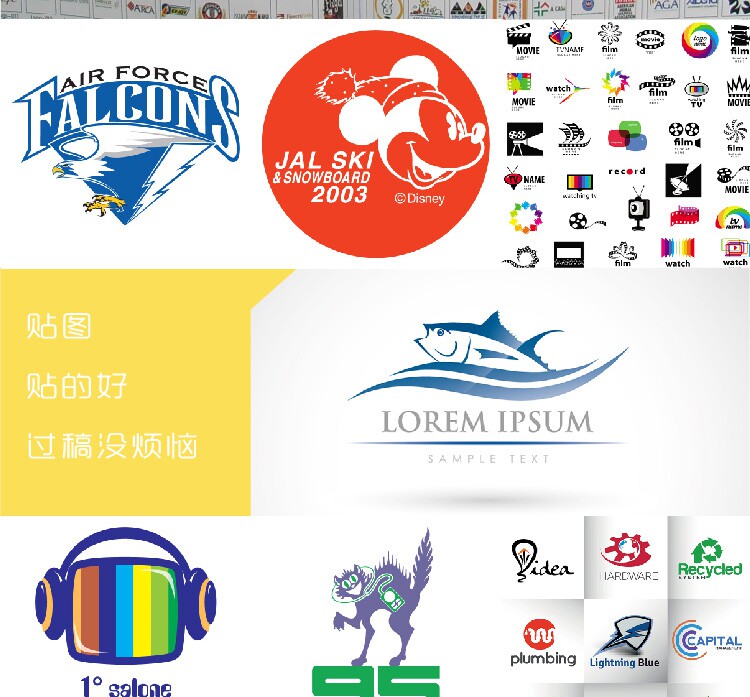Select the movie film-reel oval logo
The width and height of the screenshot is (750, 697).
[650, 40]
